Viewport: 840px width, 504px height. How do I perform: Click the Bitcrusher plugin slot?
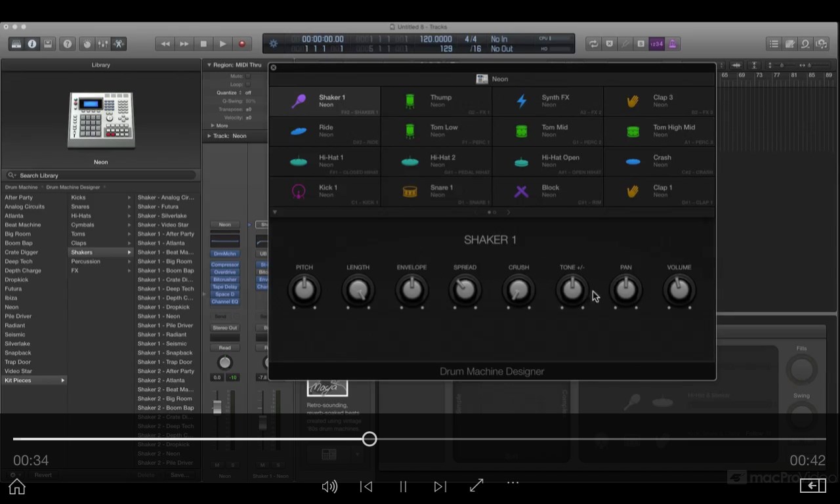coord(225,279)
